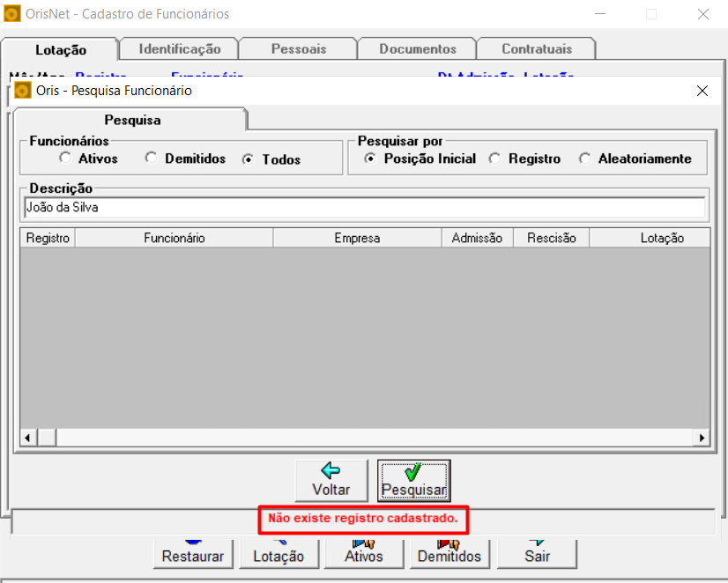The image size is (728, 583).
Task: Click the left scroll arrow of grid
Action: (28, 438)
